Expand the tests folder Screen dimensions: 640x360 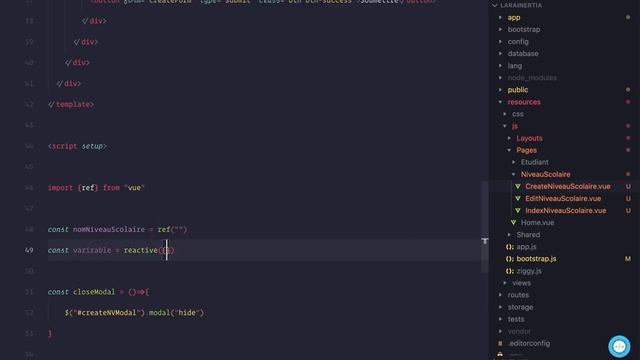500,319
